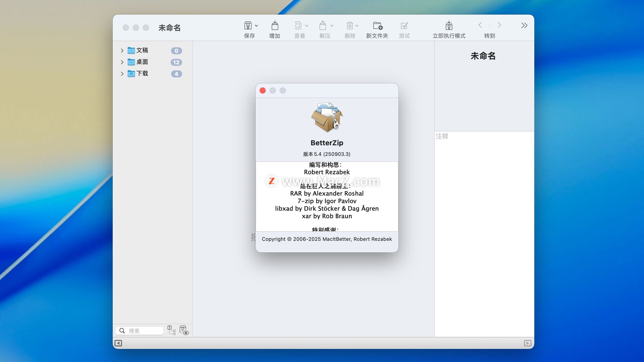Click the BetterZip app icon in dialog
This screenshot has height=362, width=644.
(x=327, y=117)
